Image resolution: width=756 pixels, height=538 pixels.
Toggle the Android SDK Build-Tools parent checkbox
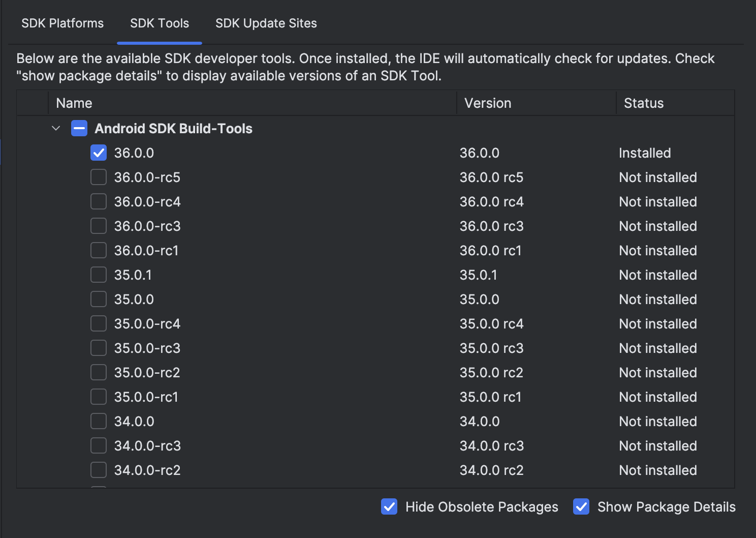coord(79,128)
